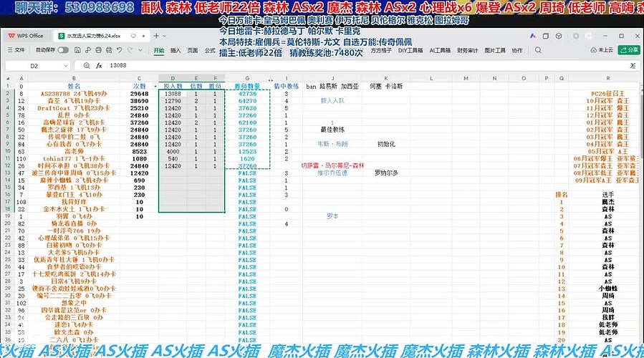Open the filter dropdown next to 次数 header
The image size is (644, 358).
(155, 86)
